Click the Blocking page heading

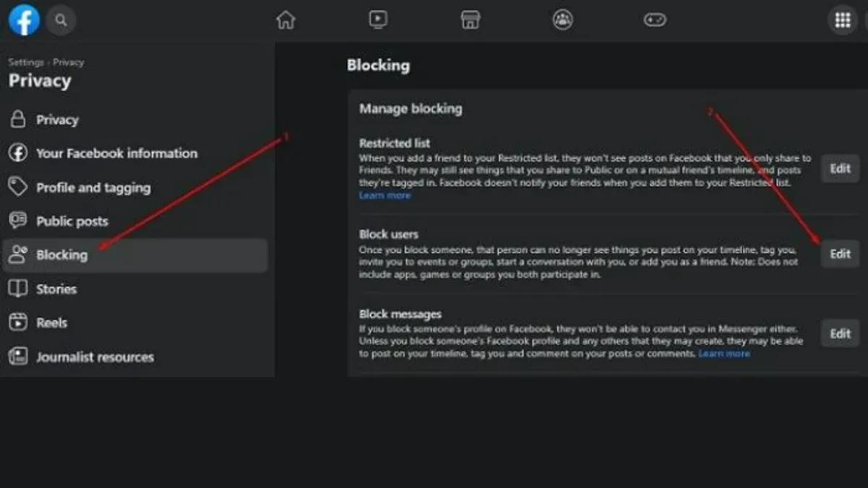point(378,65)
